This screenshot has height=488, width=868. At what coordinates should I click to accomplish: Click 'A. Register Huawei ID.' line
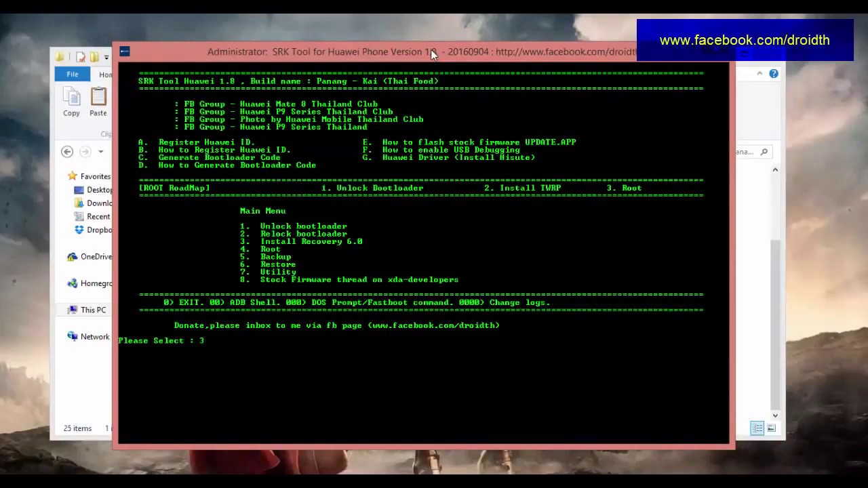tap(197, 142)
